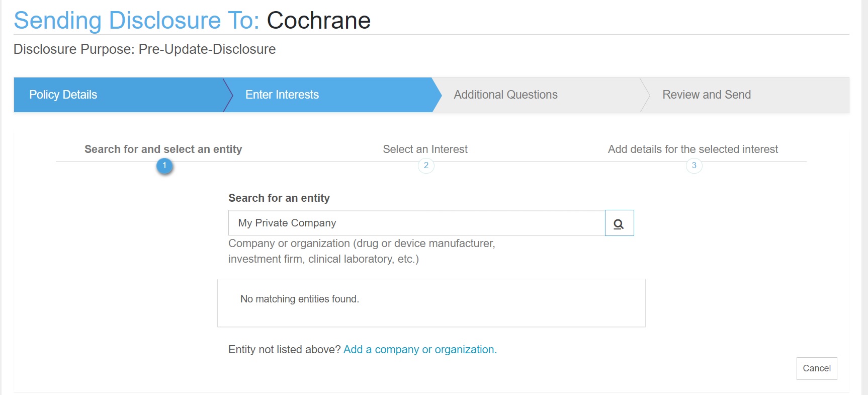
Task: Click 'No matching entities found.' message
Action: click(x=300, y=299)
